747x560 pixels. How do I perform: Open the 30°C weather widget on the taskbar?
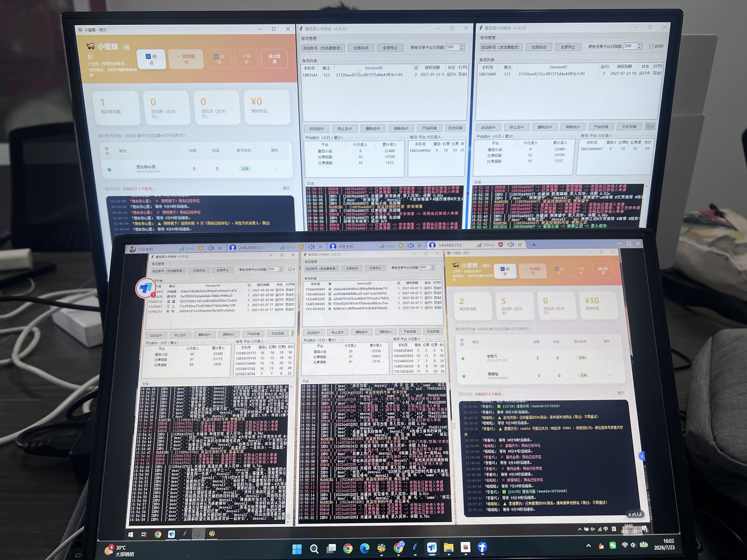tap(119, 551)
